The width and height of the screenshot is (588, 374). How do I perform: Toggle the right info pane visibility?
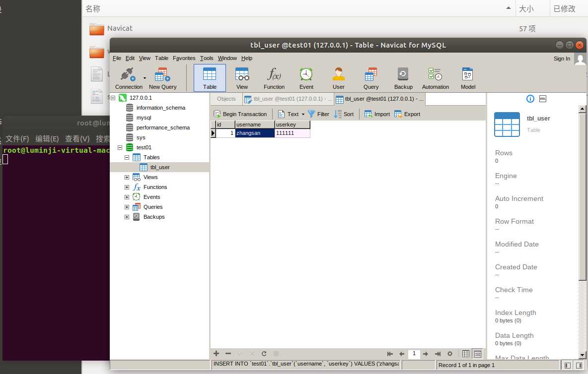pos(580,365)
